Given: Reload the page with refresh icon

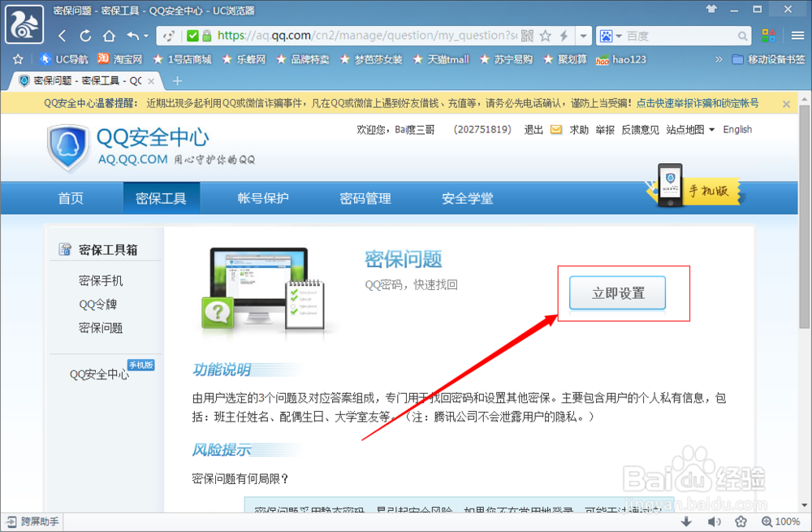Looking at the screenshot, I should [x=85, y=36].
